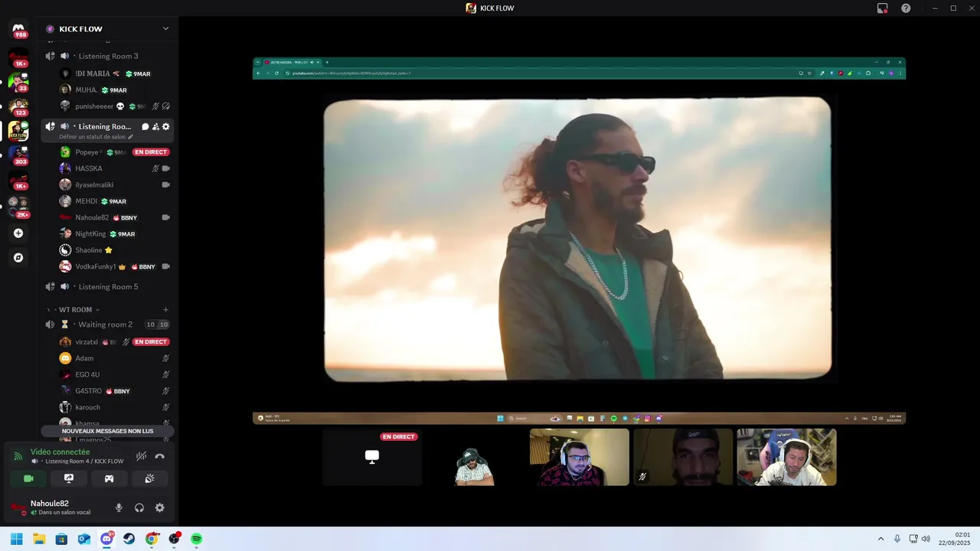Watch virzatxi's EN DIRECT stream
Viewport: 980px width, 551px height.
click(151, 342)
